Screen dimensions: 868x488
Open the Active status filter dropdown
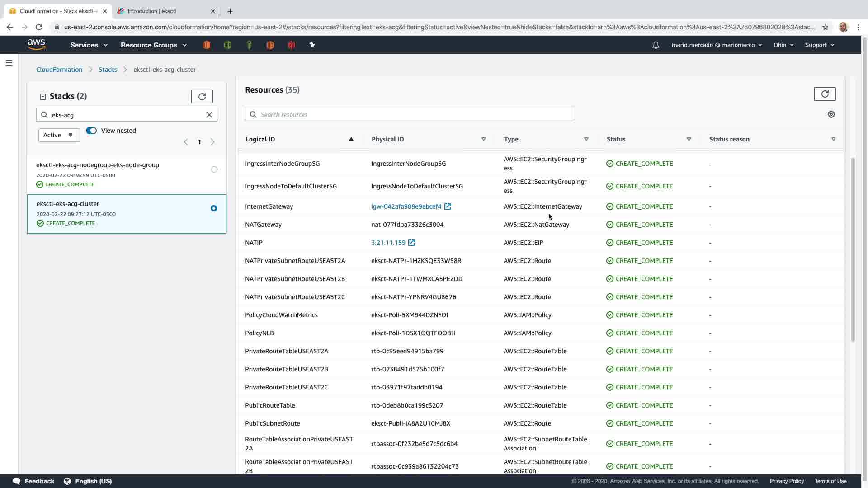coord(58,135)
